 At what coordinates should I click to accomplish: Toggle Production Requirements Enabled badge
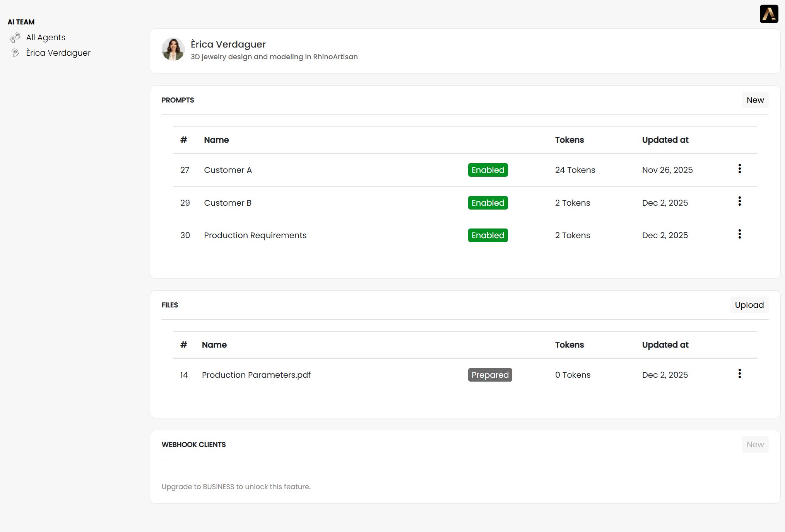487,235
